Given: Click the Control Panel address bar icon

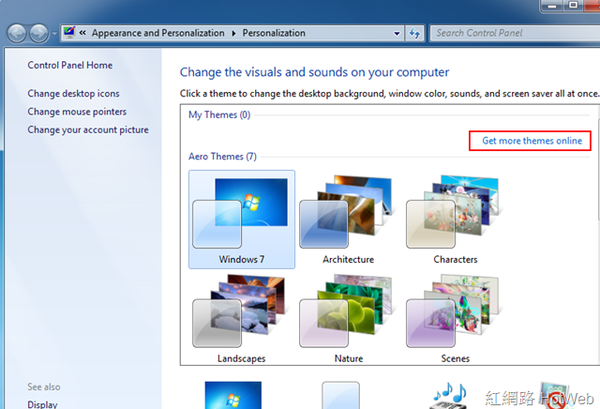Looking at the screenshot, I should pos(69,33).
